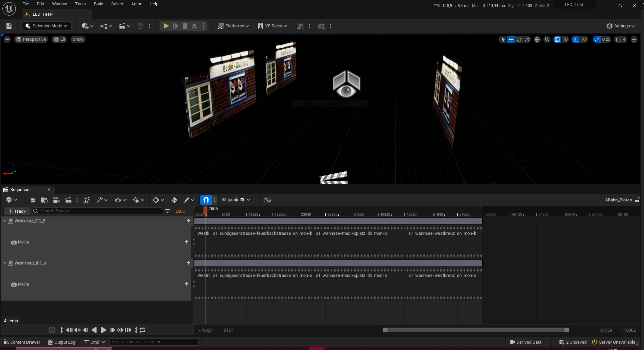
Task: Open the Actor menu
Action: pyautogui.click(x=136, y=4)
